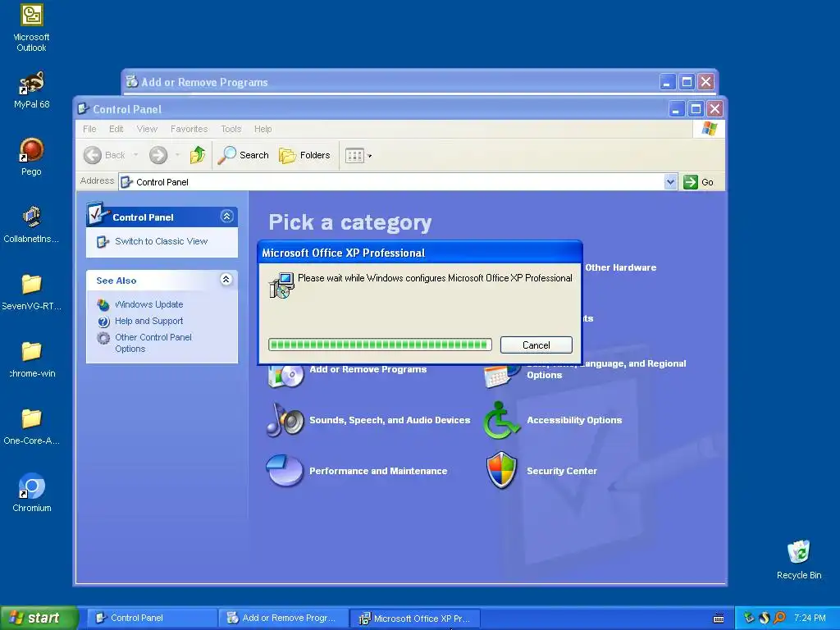Open the Favorites menu
Viewport: 840px width, 630px height.
189,129
